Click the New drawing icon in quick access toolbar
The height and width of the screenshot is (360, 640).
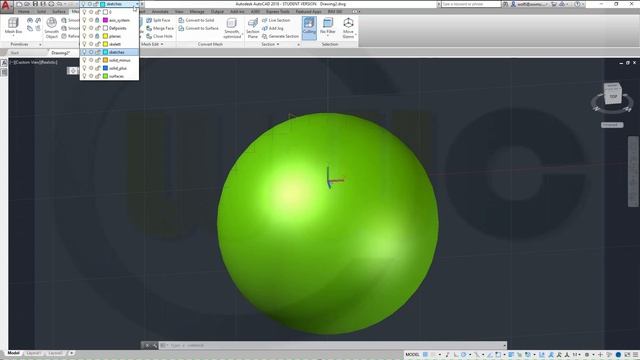tap(20, 4)
